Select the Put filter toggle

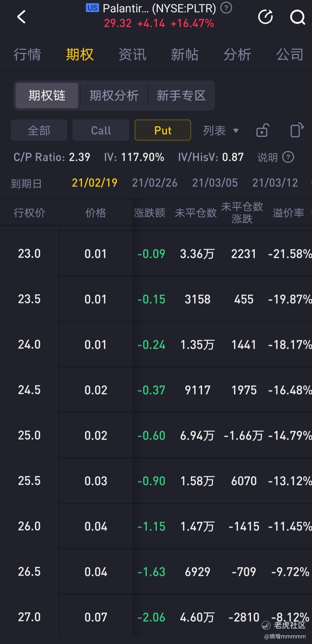pos(162,130)
